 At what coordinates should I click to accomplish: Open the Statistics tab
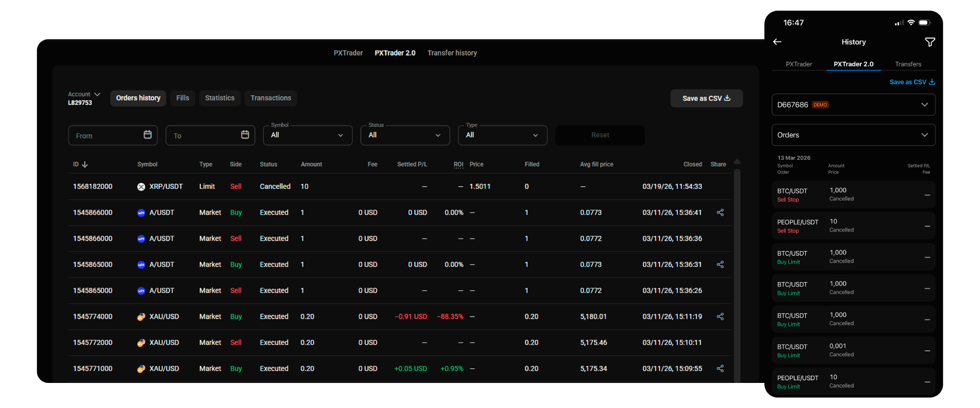pos(220,98)
